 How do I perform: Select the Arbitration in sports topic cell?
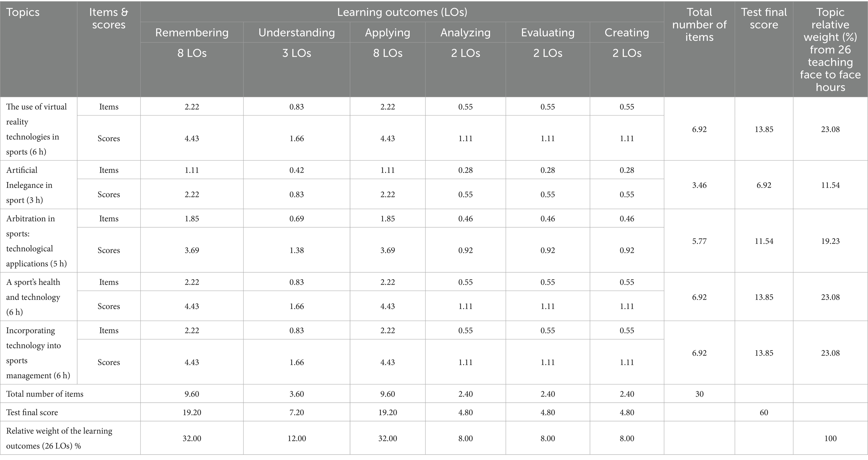(x=36, y=241)
